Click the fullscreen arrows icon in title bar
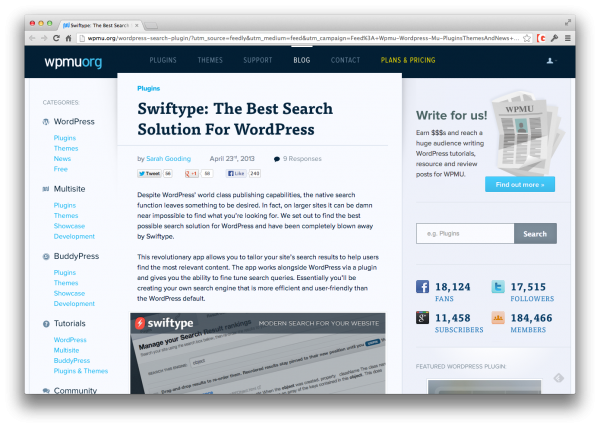Screen dimensions: 600x428 (568, 23)
